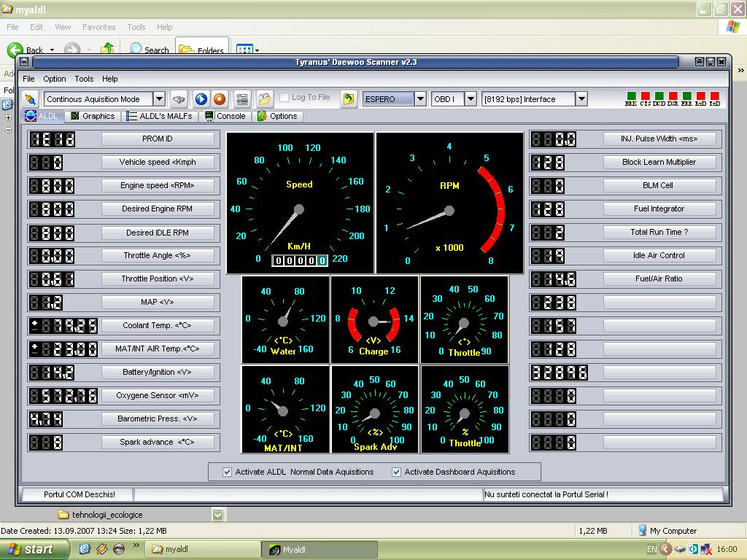The height and width of the screenshot is (560, 747).
Task: Open the 8192 bps Interface dropdown
Action: [x=581, y=99]
